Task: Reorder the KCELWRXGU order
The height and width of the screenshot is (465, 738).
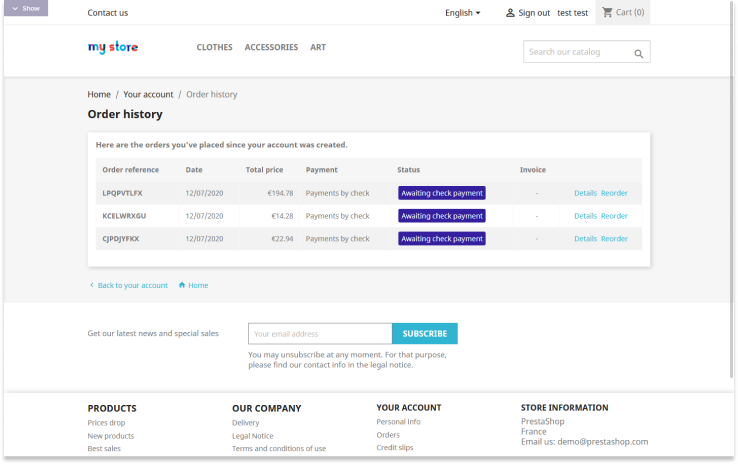Action: pos(614,216)
